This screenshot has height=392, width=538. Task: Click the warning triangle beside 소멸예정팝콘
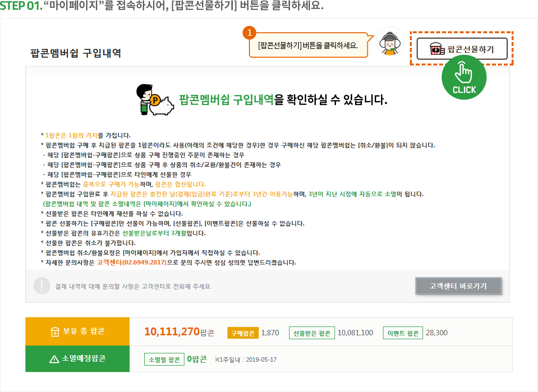pos(54,359)
